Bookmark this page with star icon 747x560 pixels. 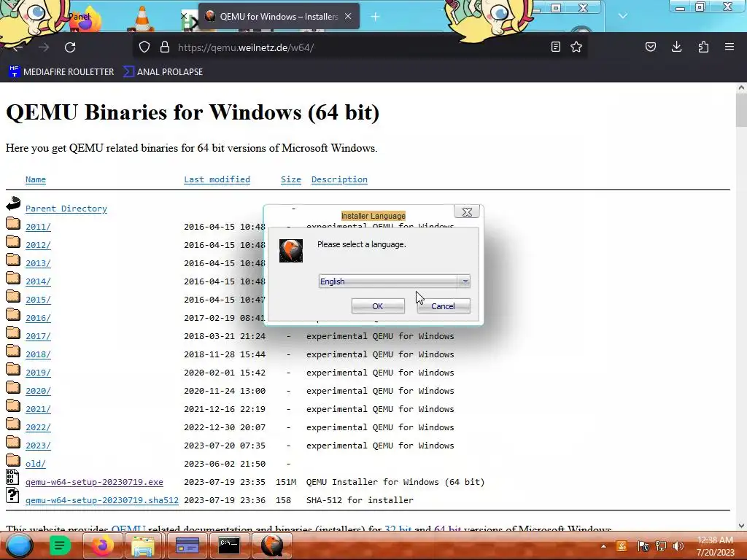576,47
